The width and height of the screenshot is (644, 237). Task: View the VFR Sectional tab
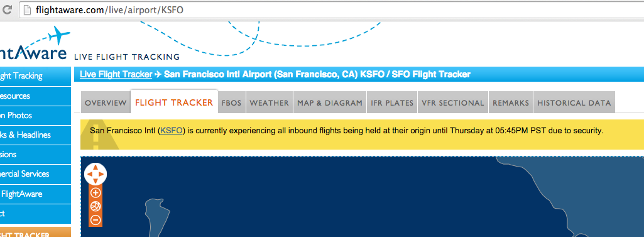452,102
